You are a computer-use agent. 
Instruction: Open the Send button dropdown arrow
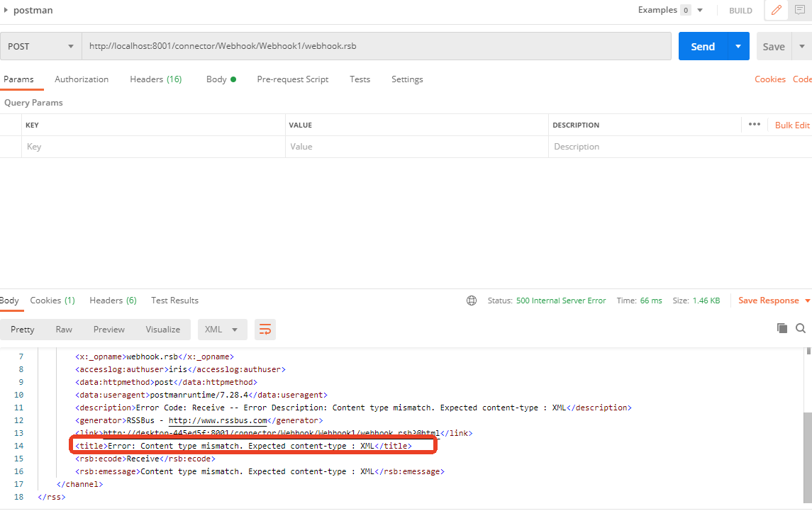[x=738, y=47]
